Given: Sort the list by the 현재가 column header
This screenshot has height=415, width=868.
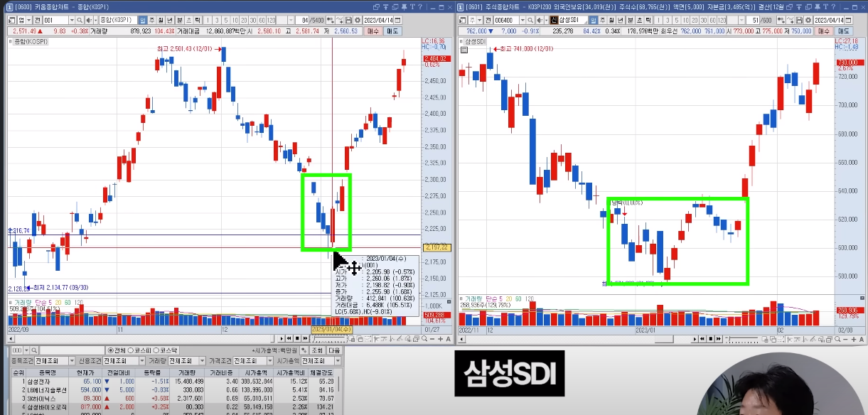Looking at the screenshot, I should pos(85,372).
